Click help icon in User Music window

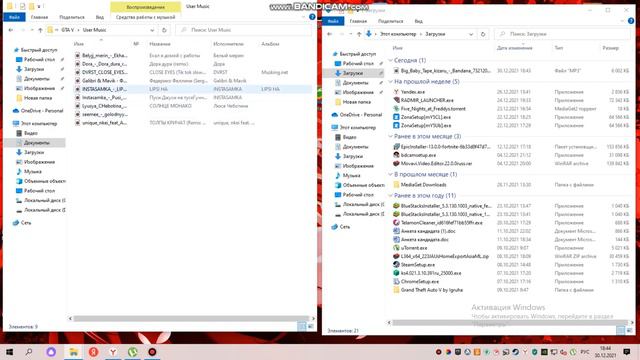(x=312, y=17)
